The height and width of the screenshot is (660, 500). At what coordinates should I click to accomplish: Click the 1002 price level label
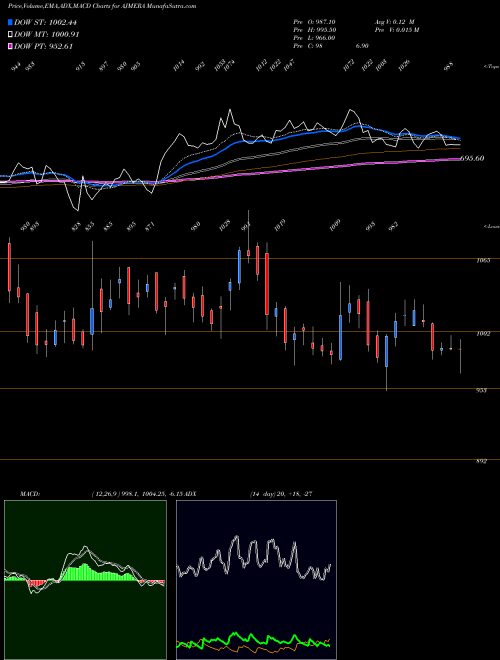[483, 334]
